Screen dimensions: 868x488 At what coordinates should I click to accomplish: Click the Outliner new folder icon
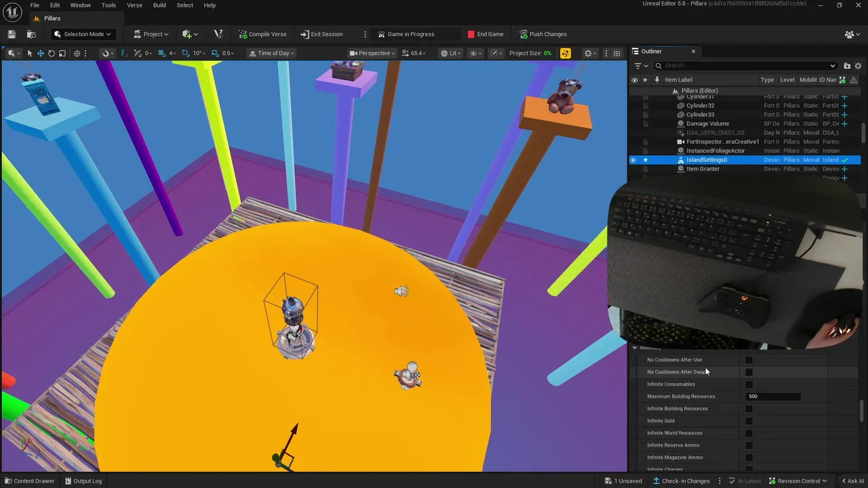[x=847, y=66]
